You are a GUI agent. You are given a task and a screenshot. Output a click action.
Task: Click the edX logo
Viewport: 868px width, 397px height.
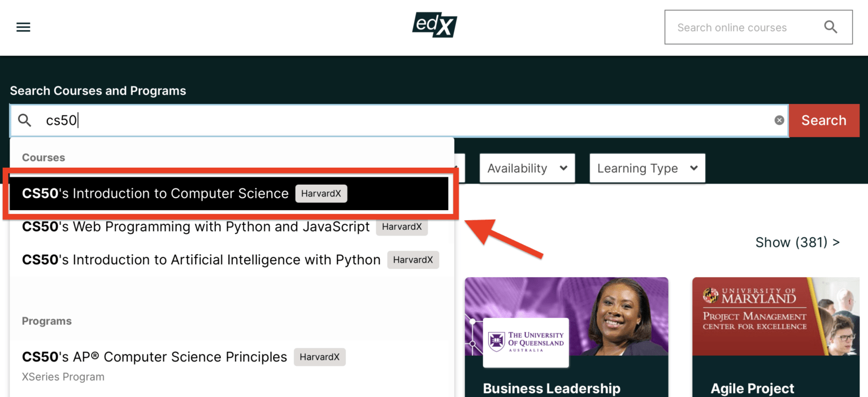point(434,25)
